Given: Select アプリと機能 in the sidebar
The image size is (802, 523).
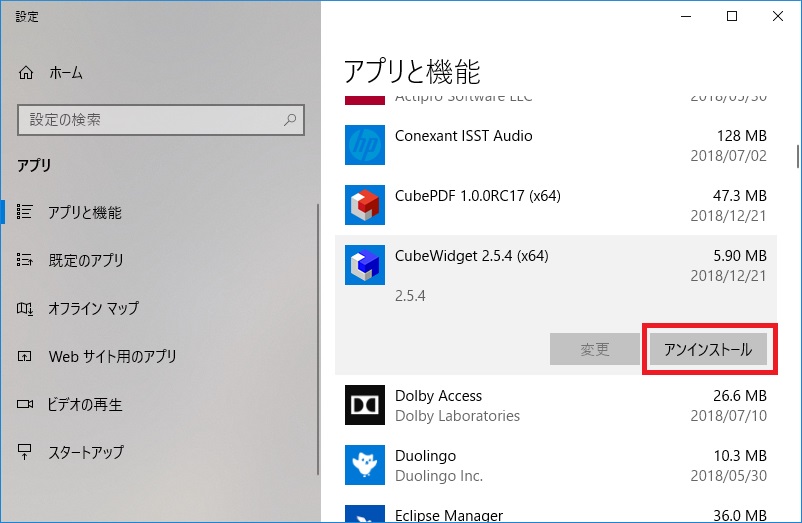Looking at the screenshot, I should [x=85, y=212].
